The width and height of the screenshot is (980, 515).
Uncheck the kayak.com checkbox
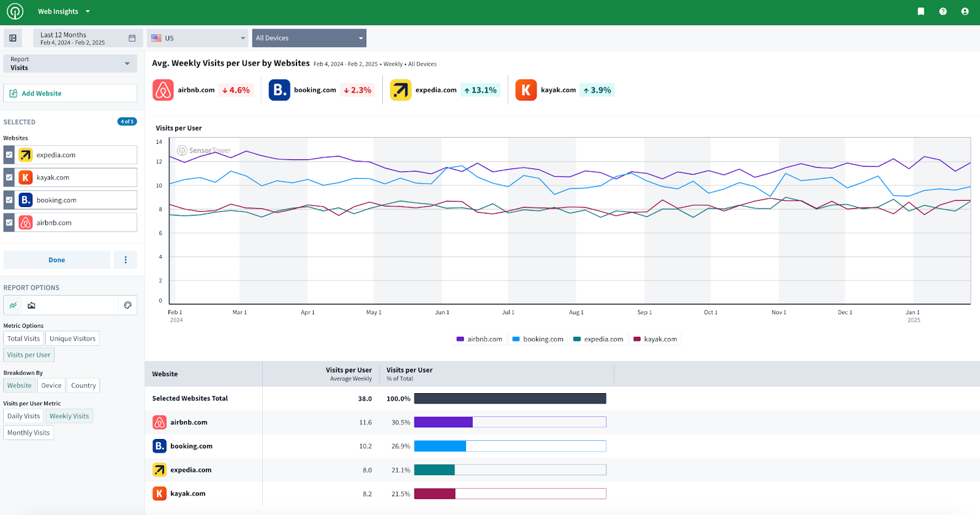tap(9, 178)
